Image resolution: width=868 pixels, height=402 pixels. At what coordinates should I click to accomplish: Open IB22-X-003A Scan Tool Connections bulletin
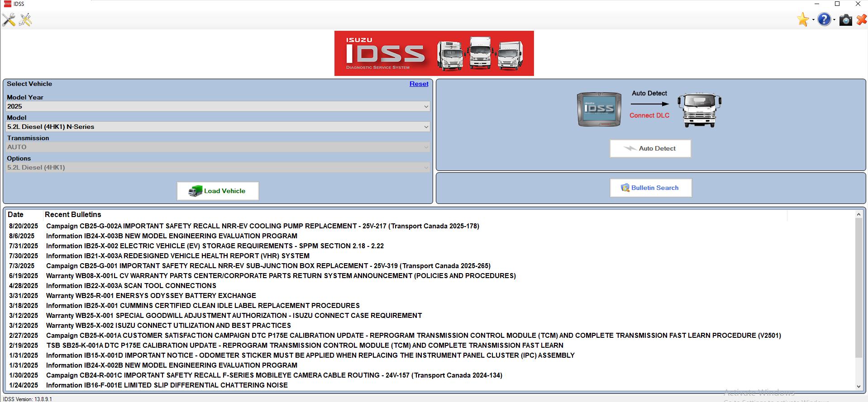[x=131, y=286]
